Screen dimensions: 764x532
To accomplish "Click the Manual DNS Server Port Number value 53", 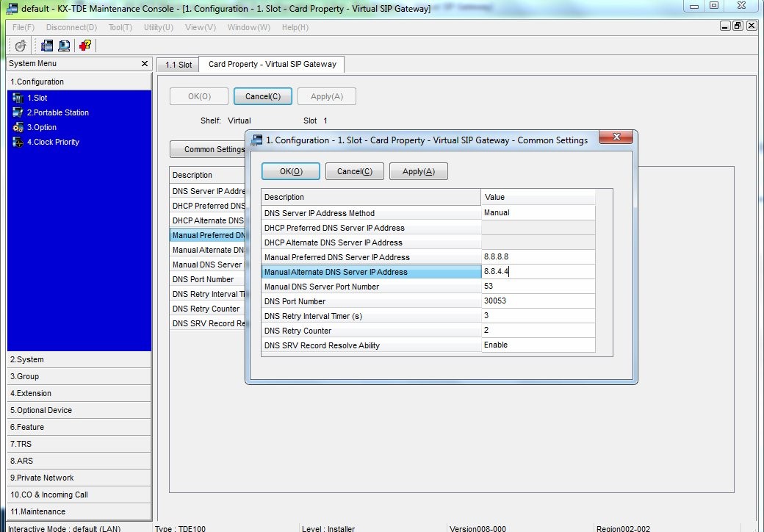I will [x=538, y=286].
